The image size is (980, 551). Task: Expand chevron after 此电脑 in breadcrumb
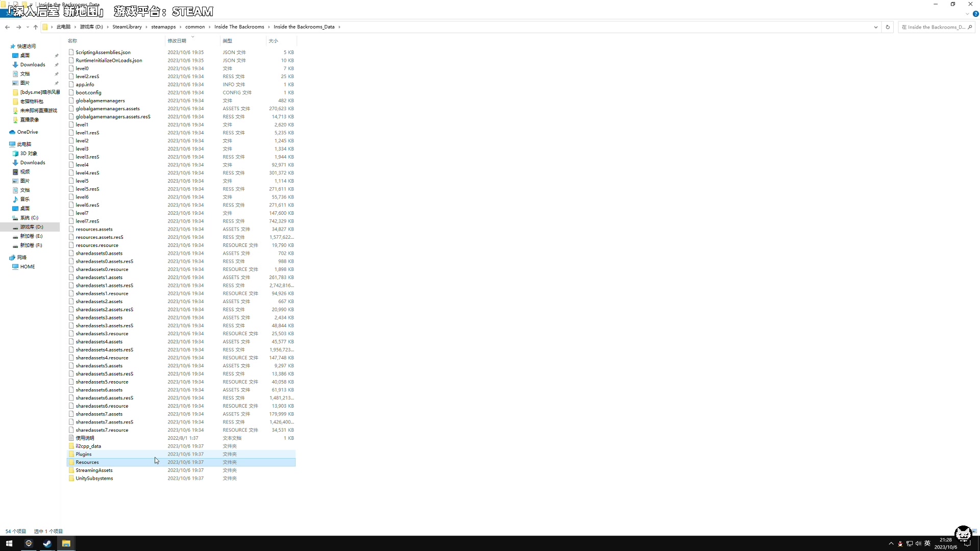[x=75, y=27]
